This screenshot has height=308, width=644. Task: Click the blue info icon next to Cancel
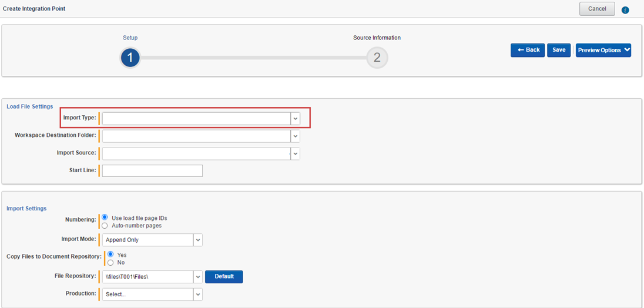626,10
